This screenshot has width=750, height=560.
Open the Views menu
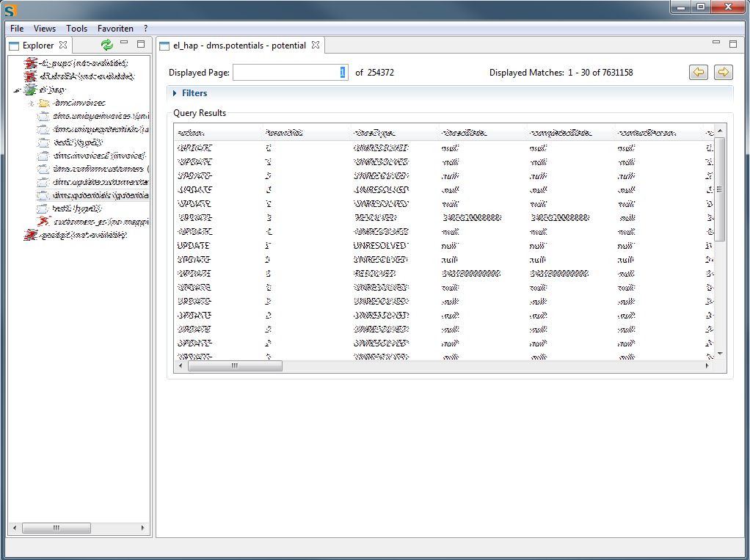coord(45,28)
